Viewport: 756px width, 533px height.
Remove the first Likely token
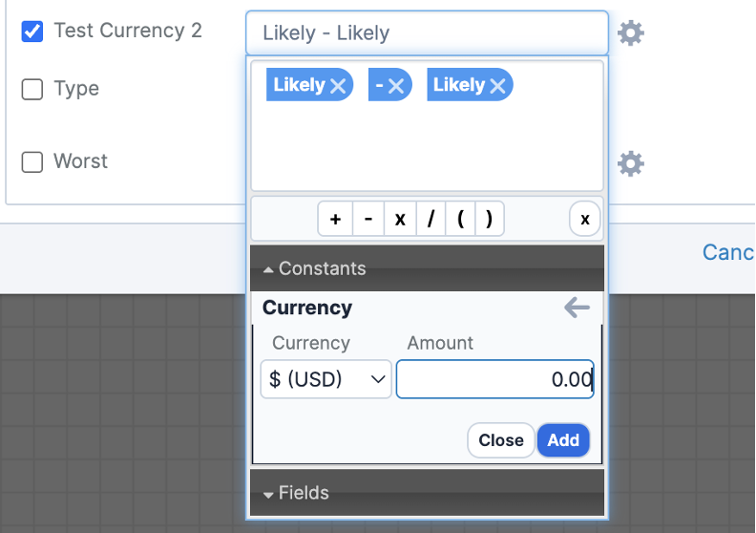pos(338,86)
